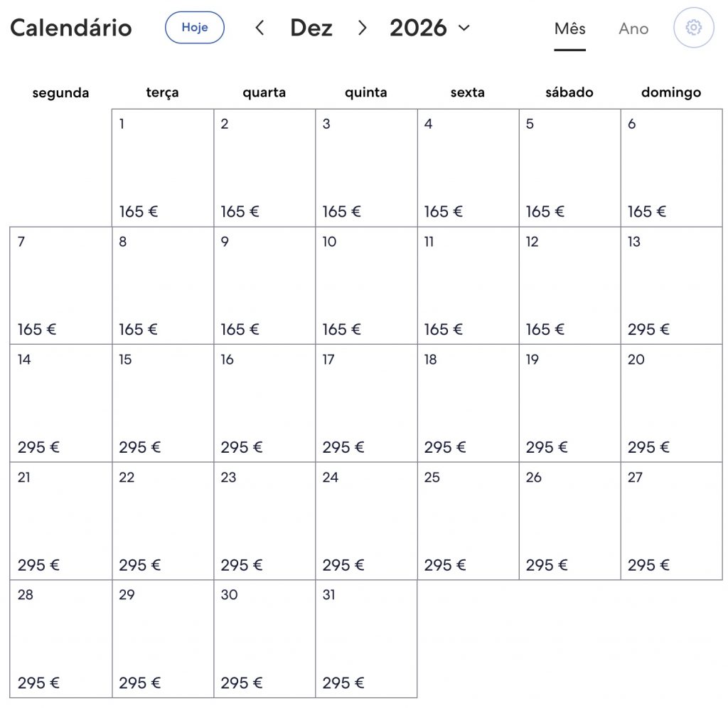Viewport: 728px width, 708px height.
Task: Select December 1 day cell
Action: pos(163,168)
